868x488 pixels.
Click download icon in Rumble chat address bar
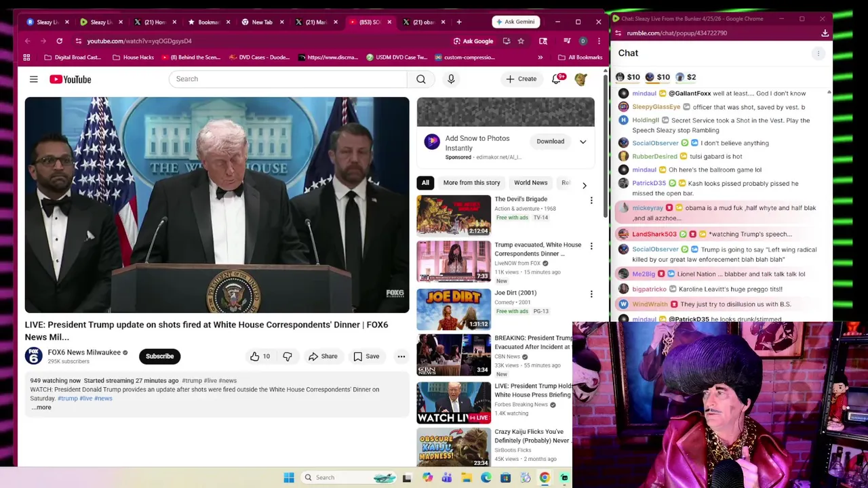coord(825,33)
